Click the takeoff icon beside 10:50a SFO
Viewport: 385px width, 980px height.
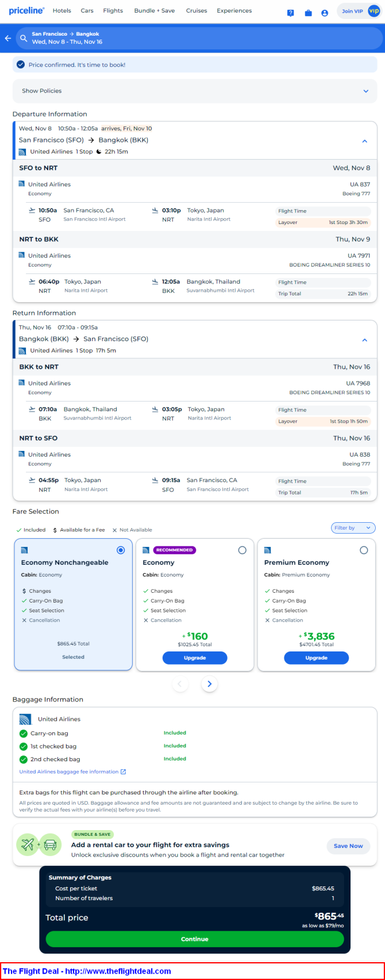pyautogui.click(x=32, y=210)
